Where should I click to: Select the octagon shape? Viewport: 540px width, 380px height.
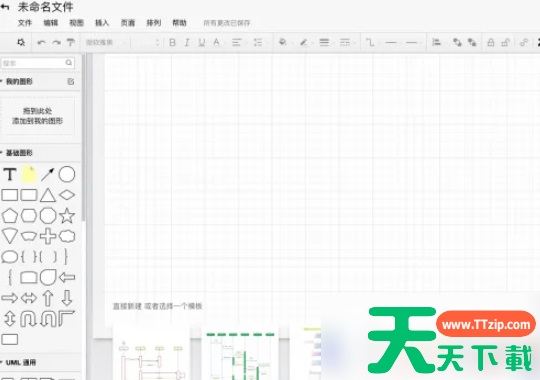[x=48, y=216]
